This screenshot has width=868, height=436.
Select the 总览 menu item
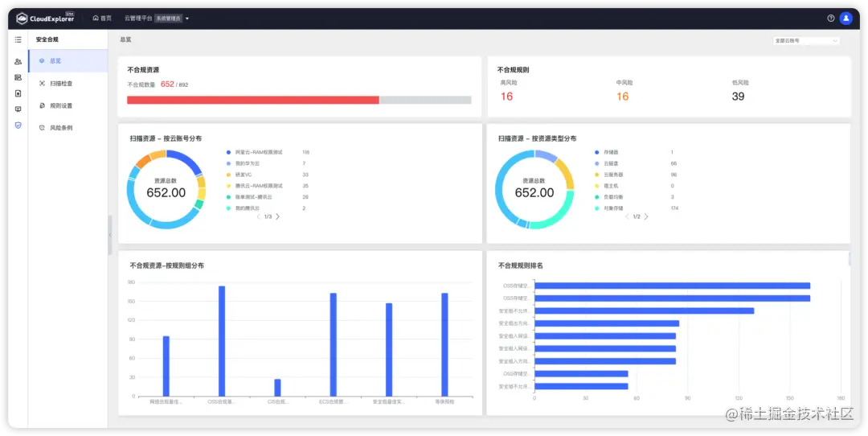[68, 61]
